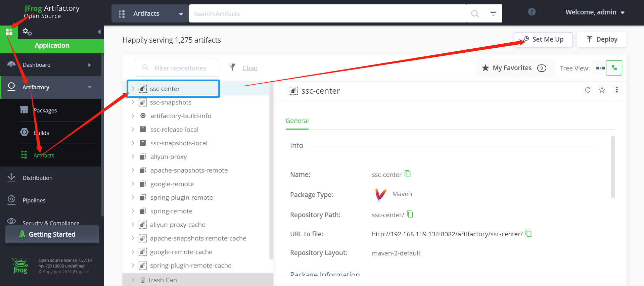Open My Favorites list
Viewport: 644px width, 286px height.
click(515, 68)
